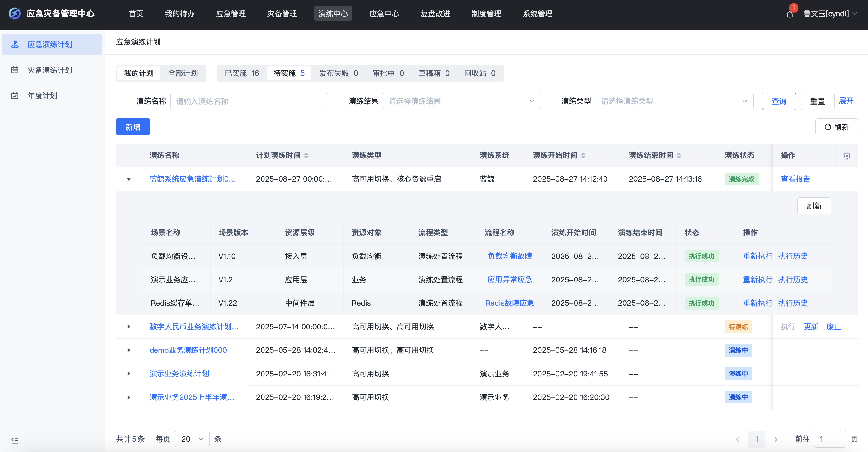Collapse the left sidebar
Screen dimensions: 868x452
(x=15, y=440)
